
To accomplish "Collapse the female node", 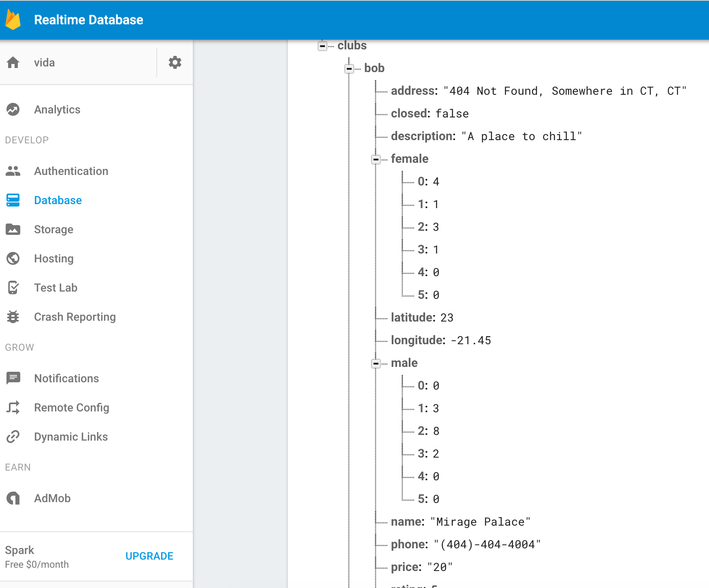I will click(376, 159).
